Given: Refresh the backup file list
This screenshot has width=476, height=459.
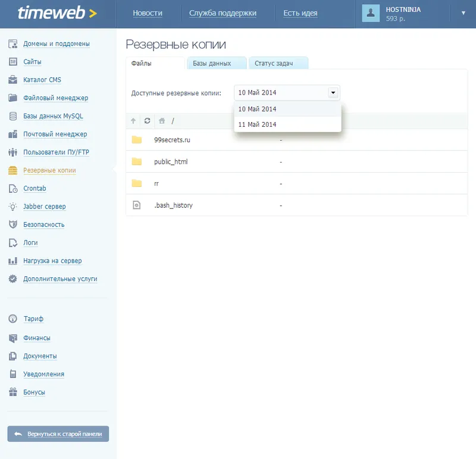Looking at the screenshot, I should [x=147, y=121].
